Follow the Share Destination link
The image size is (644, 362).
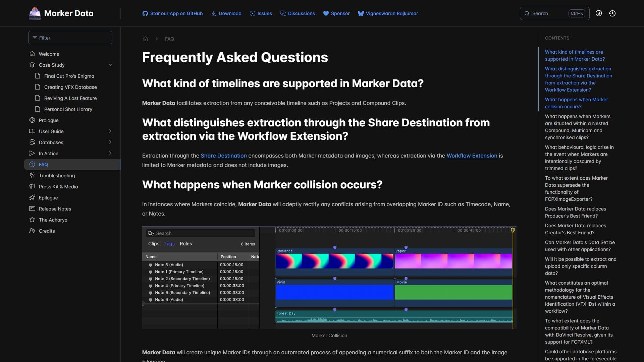(223, 156)
